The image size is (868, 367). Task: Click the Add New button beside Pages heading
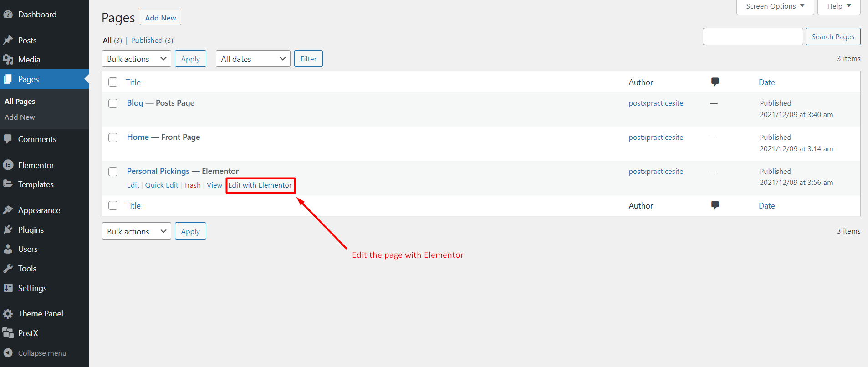click(160, 18)
